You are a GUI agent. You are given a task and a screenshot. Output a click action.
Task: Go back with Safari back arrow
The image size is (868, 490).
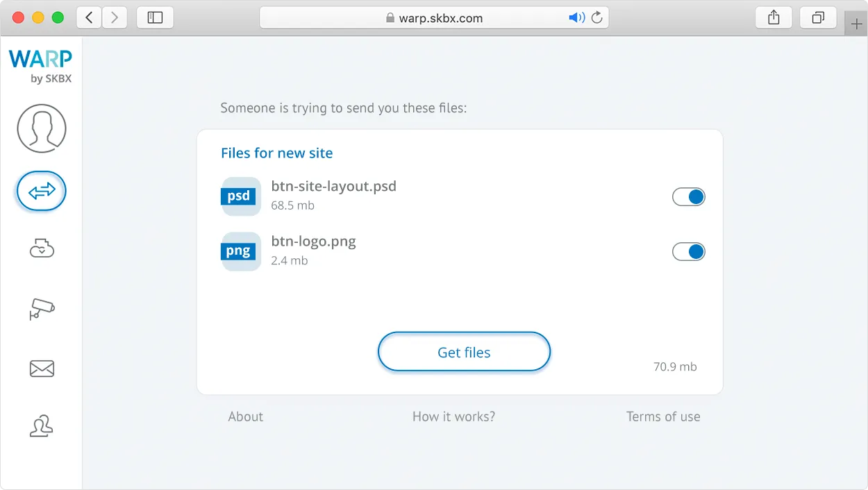89,17
